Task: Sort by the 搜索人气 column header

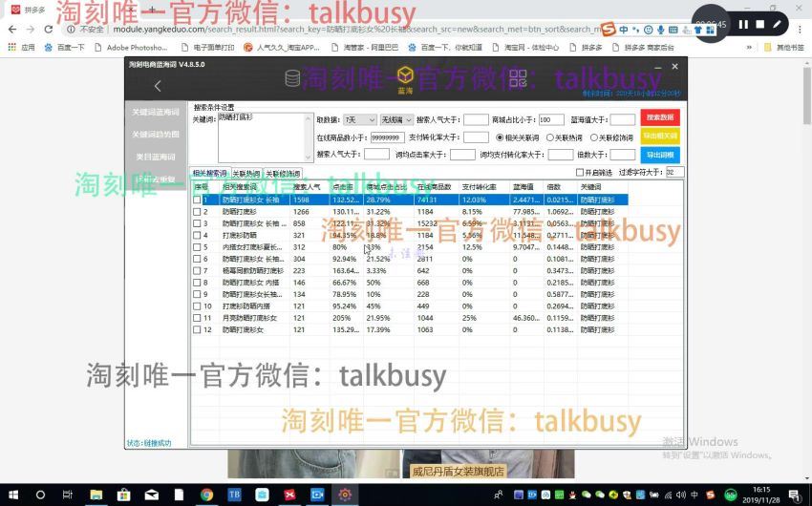Action: point(310,187)
